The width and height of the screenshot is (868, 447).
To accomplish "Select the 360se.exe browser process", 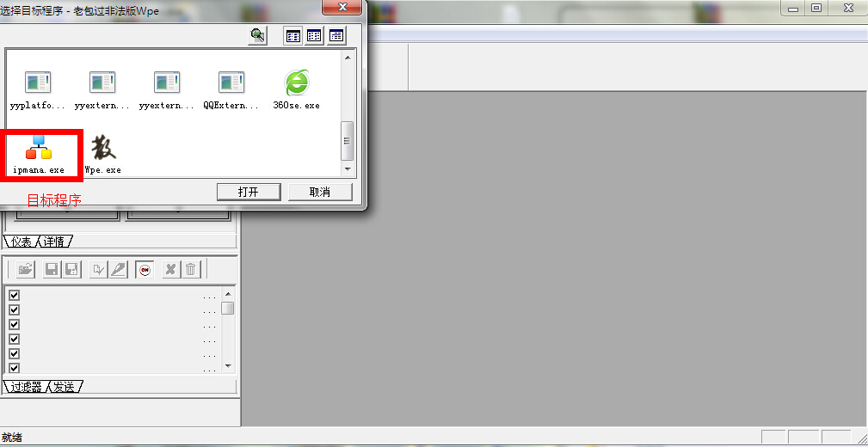I will (x=296, y=89).
